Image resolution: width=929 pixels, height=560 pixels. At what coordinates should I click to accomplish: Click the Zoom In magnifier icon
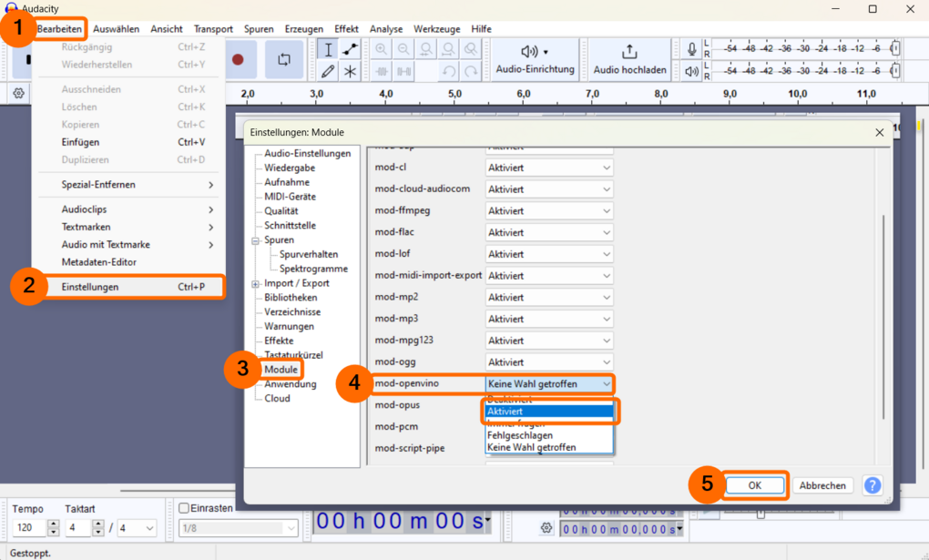point(381,49)
